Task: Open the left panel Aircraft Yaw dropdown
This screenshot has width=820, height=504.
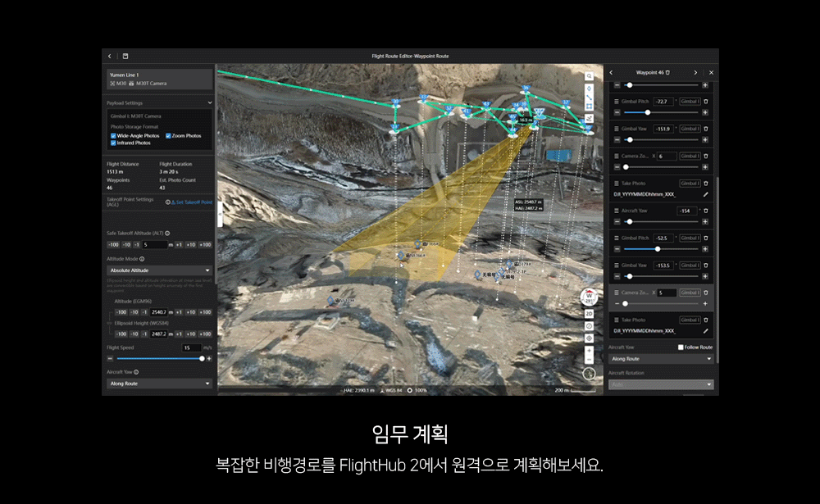Action: [160, 384]
